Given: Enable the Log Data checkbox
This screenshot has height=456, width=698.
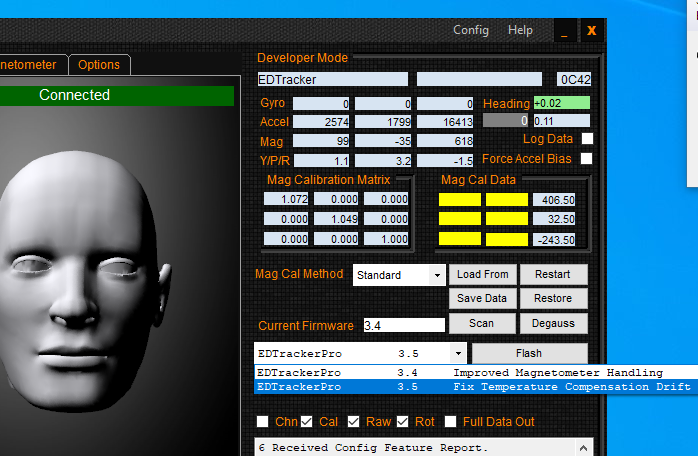Looking at the screenshot, I should 587,139.
